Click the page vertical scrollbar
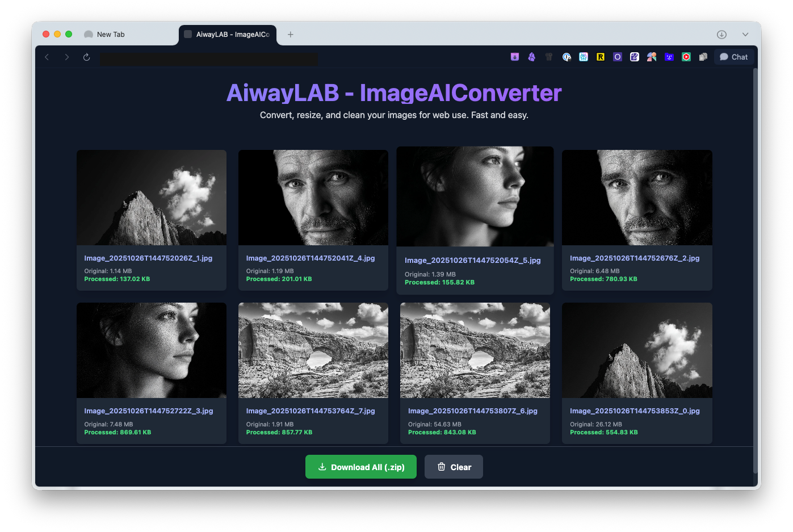This screenshot has width=793, height=532. click(756, 271)
